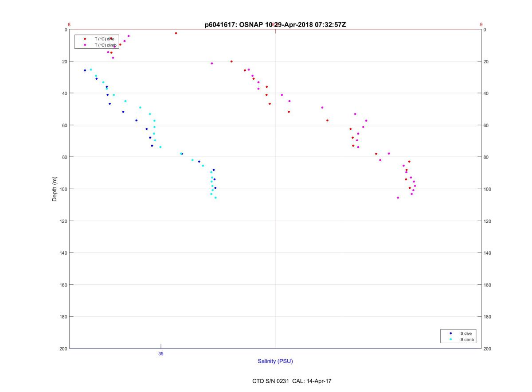Click depth tick 40 on left axis
Image resolution: width=532 pixels, height=392 pixels.
[x=64, y=93]
